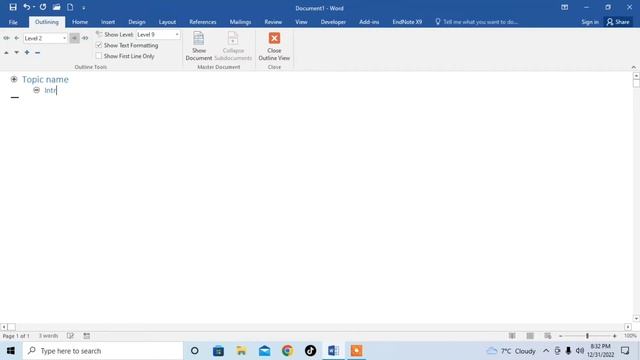Close Outline View with red X
Viewport: 640px width, 360px height.
pos(274,46)
